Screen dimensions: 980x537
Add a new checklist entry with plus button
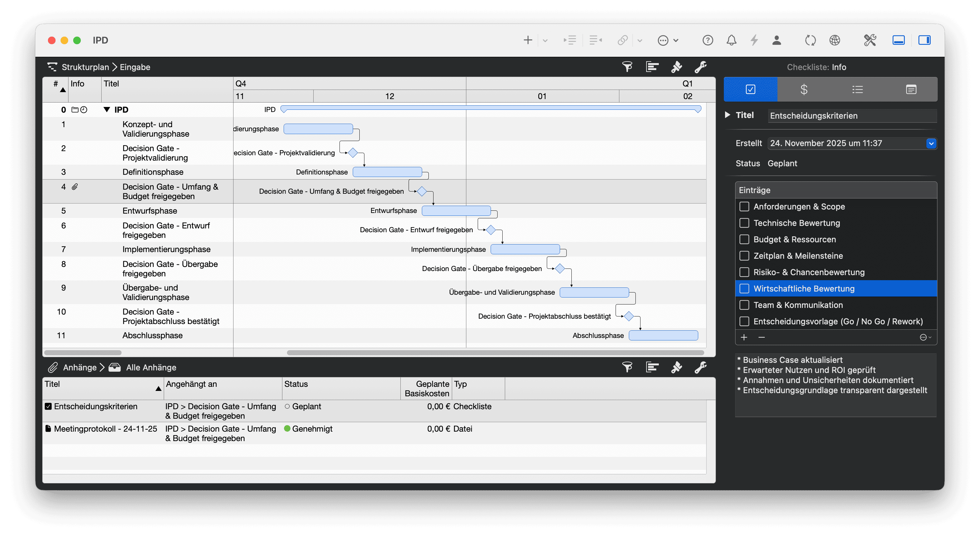(744, 337)
